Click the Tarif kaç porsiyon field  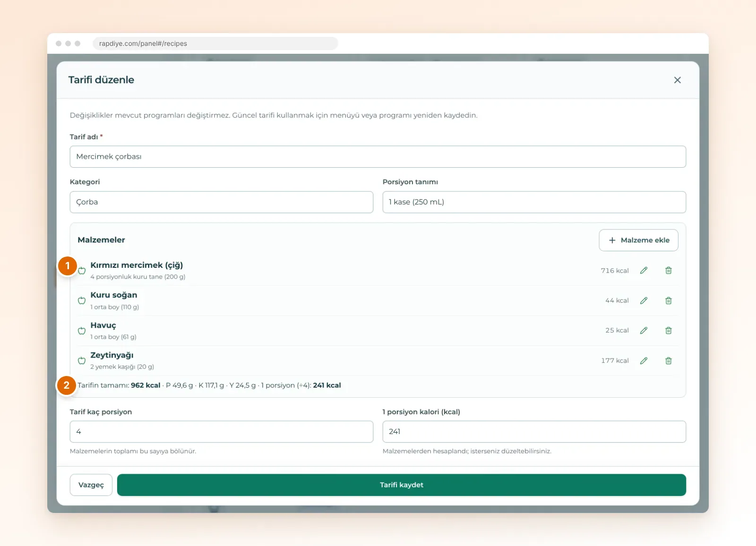222,432
